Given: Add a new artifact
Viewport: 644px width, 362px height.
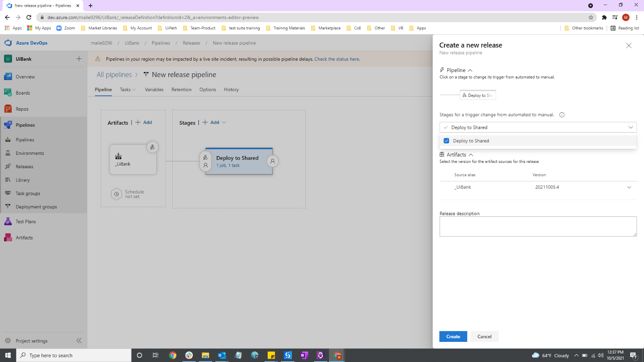Looking at the screenshot, I should [144, 122].
